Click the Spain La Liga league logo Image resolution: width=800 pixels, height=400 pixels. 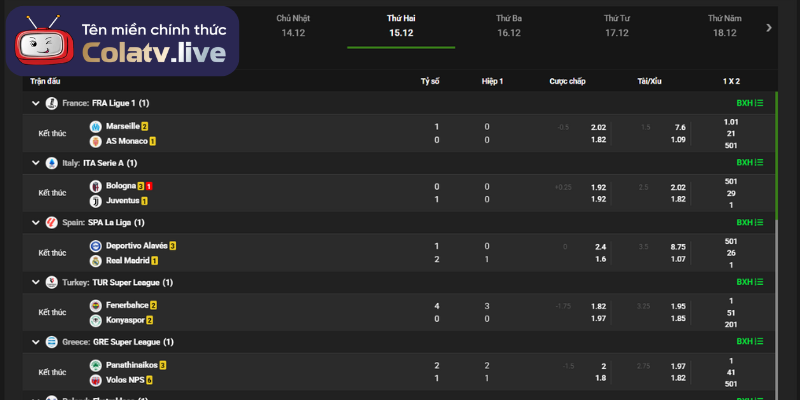[x=51, y=223]
